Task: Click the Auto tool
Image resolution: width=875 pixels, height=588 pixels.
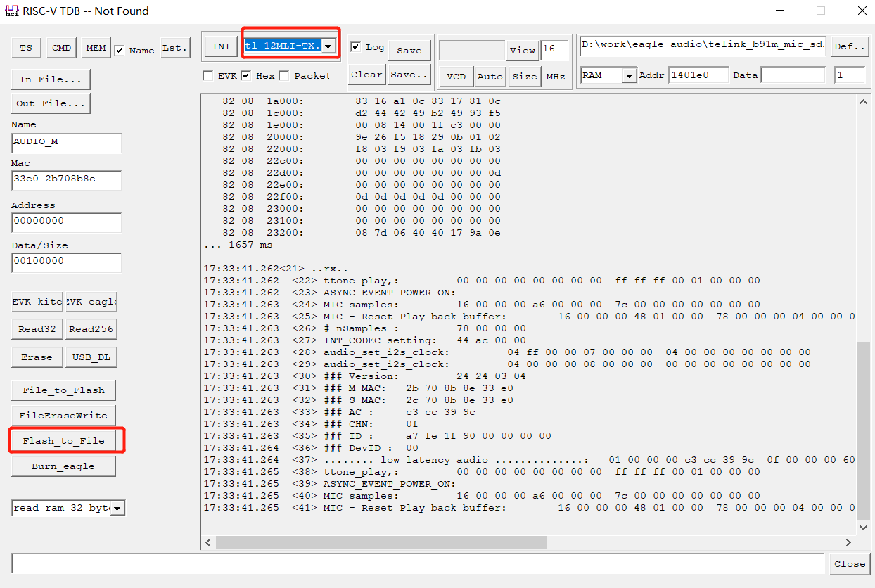Action: [x=490, y=77]
